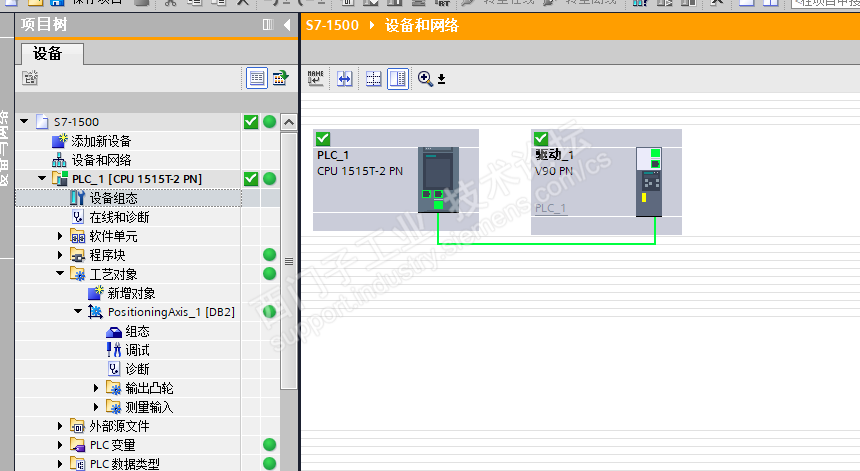Select the CPU 1515T-2 PN device image
Viewport: 860px width, 471px height.
(x=438, y=179)
